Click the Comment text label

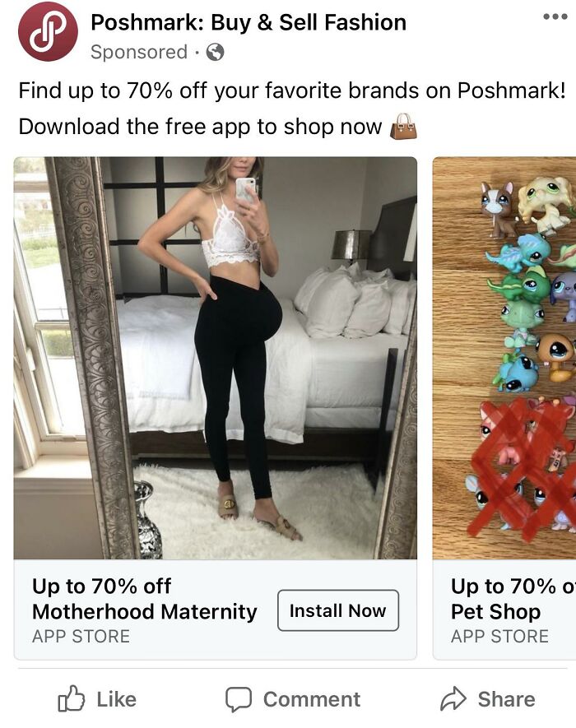[312, 699]
